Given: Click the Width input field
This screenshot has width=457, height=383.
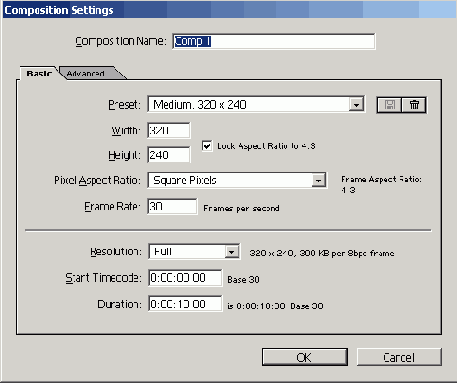Looking at the screenshot, I should (x=169, y=130).
